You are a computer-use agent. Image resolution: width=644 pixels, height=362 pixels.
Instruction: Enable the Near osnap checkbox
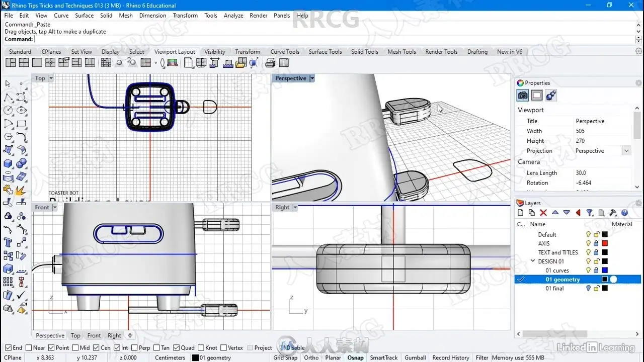[x=29, y=347]
